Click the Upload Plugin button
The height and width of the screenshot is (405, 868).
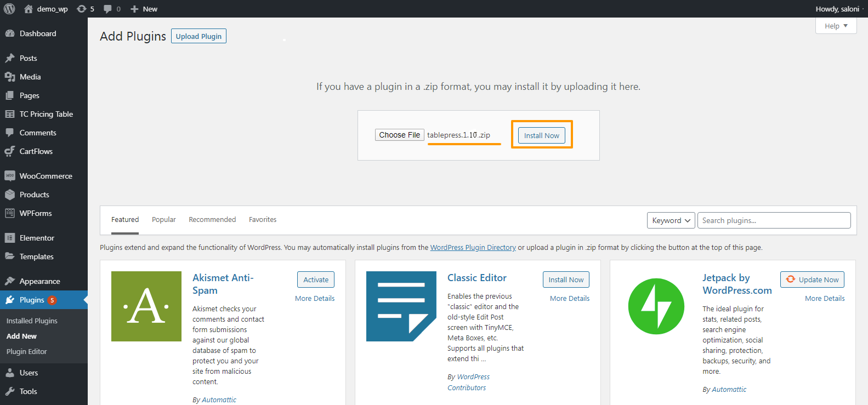198,36
